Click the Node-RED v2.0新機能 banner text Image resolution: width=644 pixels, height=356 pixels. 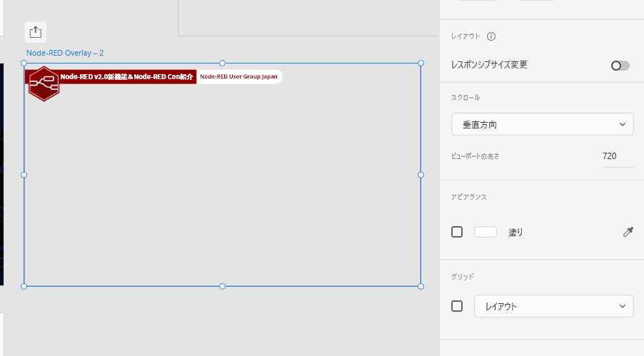tap(126, 77)
